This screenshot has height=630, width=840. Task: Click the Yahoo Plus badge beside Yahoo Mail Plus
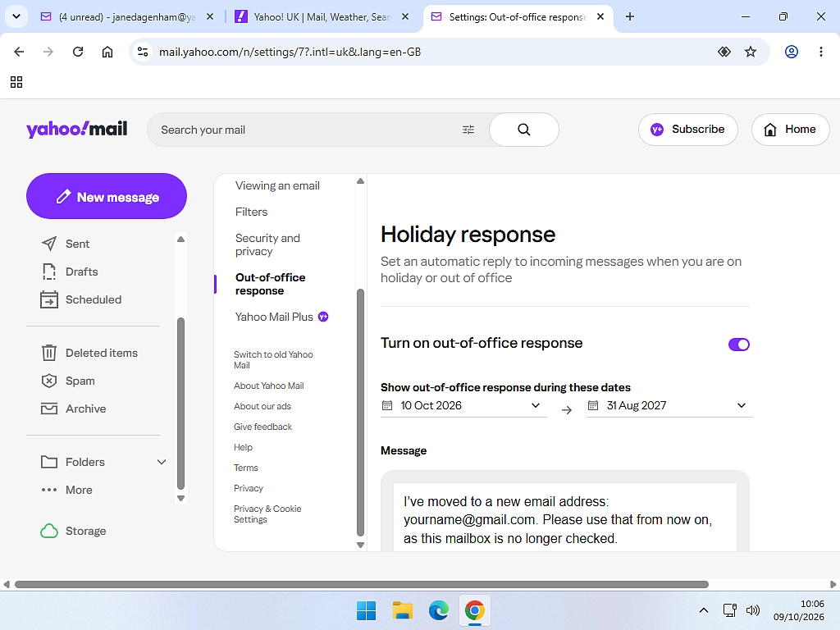point(323,317)
